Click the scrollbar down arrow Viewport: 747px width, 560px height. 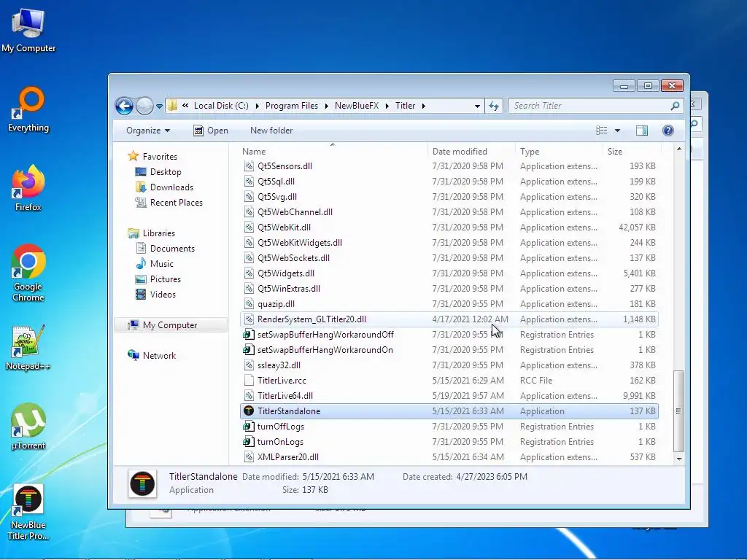click(679, 459)
